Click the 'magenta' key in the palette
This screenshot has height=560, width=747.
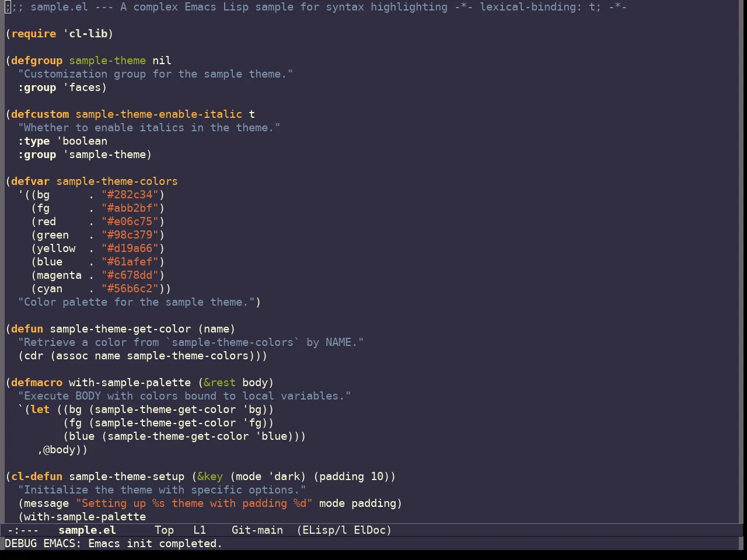pos(59,275)
